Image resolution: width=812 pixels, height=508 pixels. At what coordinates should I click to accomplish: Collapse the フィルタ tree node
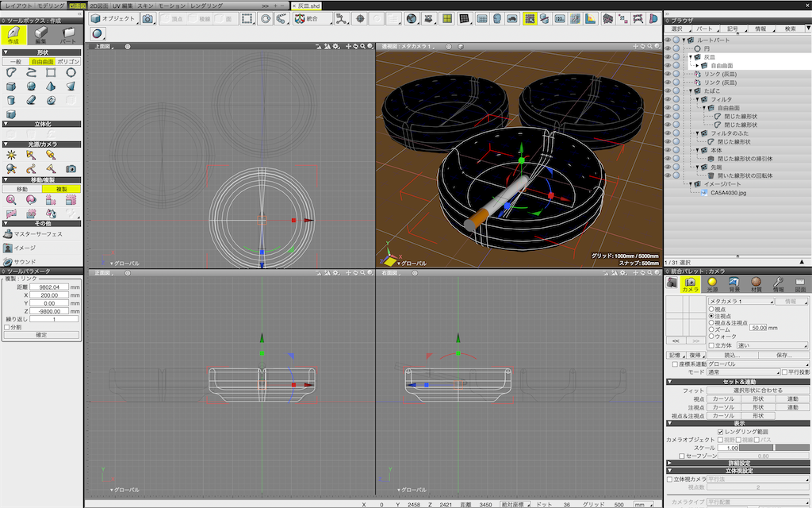[697, 99]
